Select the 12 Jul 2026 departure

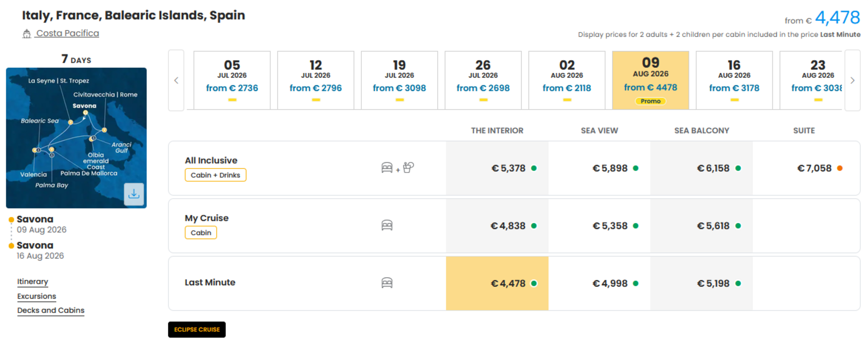(x=316, y=81)
